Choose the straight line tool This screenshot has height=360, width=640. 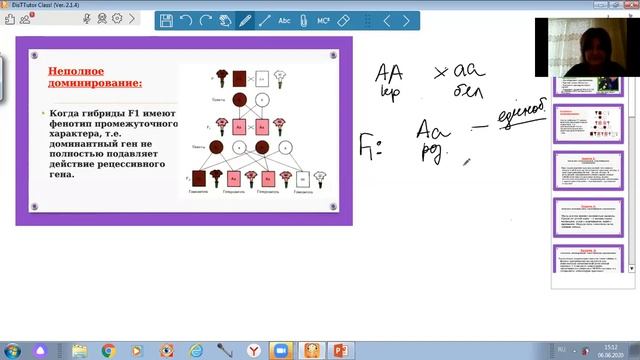(264, 21)
